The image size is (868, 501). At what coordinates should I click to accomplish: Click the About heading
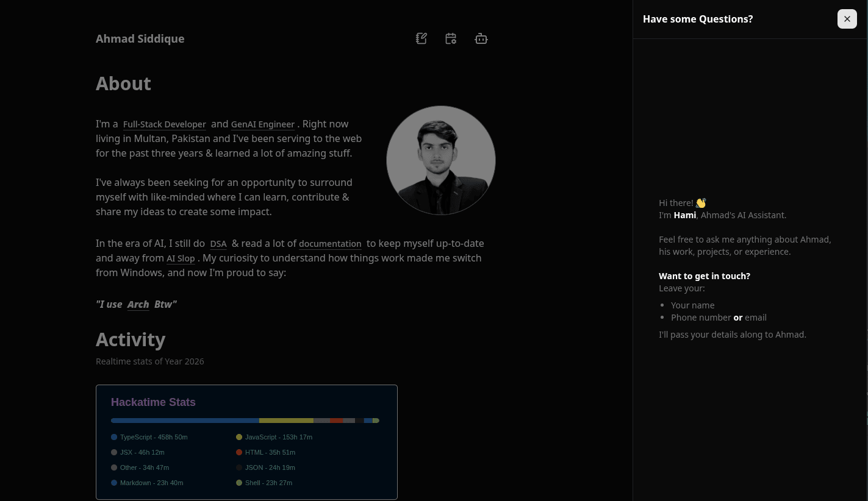[x=123, y=83]
